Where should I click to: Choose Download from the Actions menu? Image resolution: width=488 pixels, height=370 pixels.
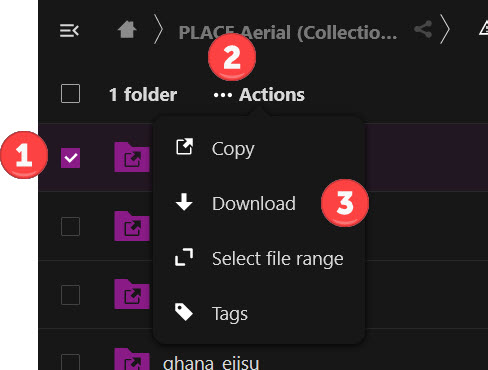tap(254, 203)
